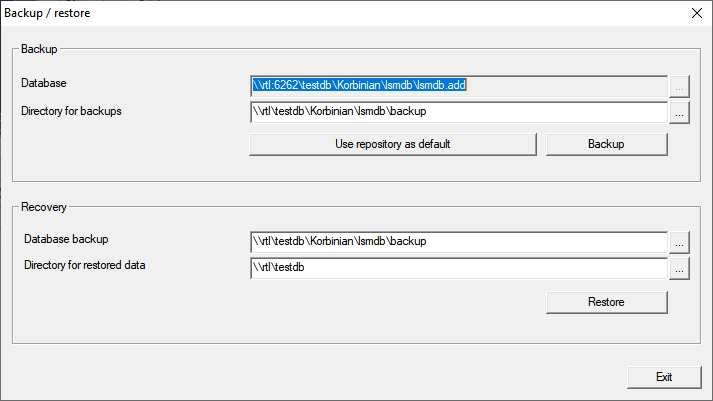
Task: Browse for Directory for restored data
Action: click(680, 268)
